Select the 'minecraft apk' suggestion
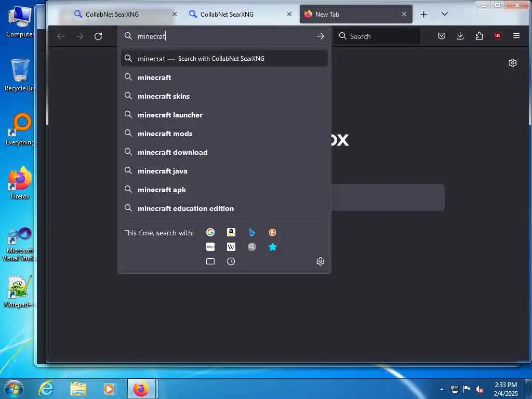Image resolution: width=532 pixels, height=399 pixels. click(224, 189)
